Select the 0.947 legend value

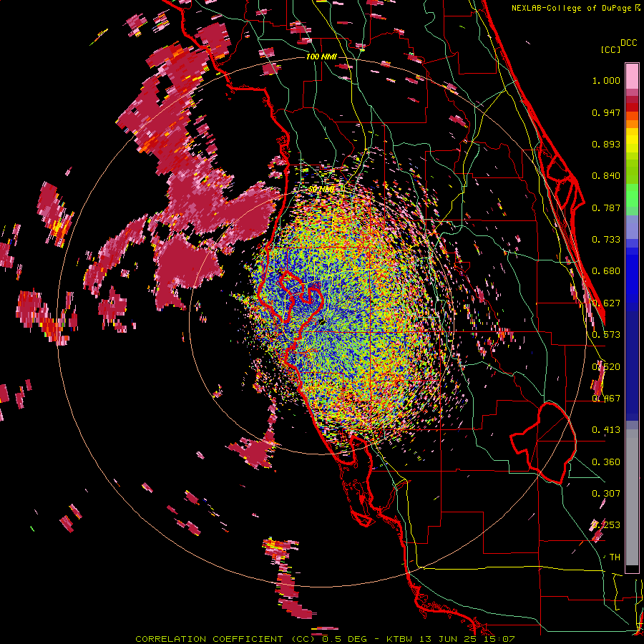pyautogui.click(x=606, y=112)
